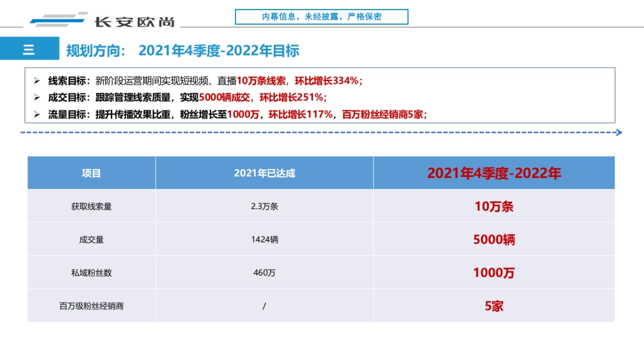Select the 获取线索量 row label
Viewport: 644px width, 362px height.
pos(90,206)
